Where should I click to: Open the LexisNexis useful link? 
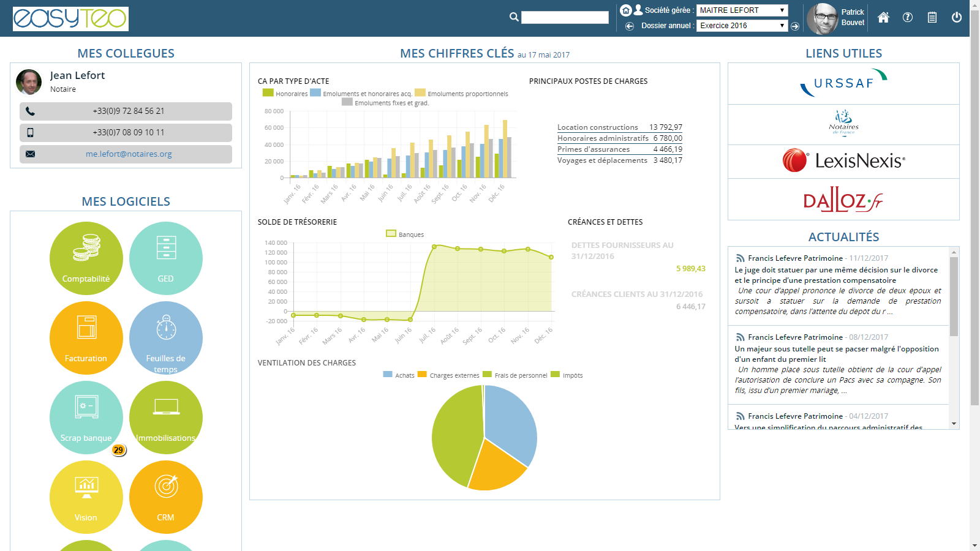pos(843,161)
